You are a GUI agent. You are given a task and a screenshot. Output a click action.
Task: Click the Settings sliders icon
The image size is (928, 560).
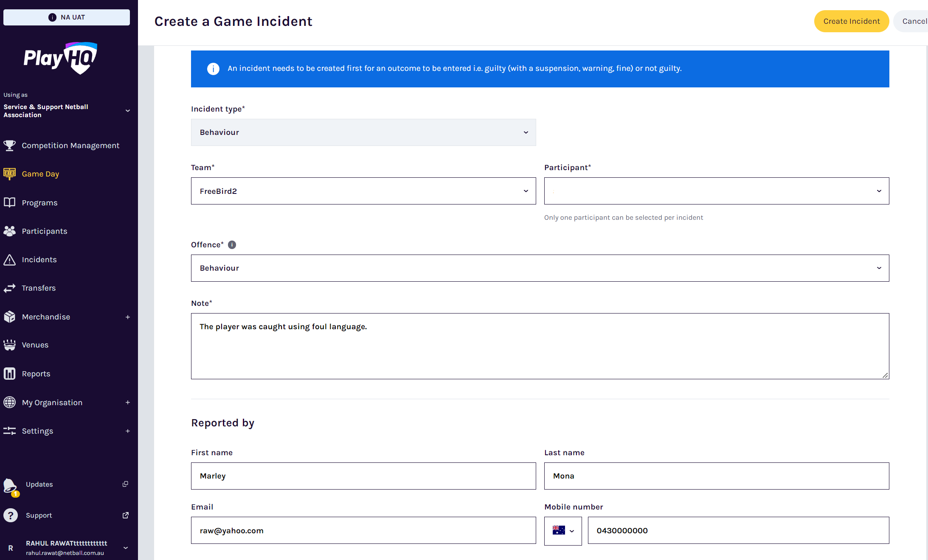[9, 431]
